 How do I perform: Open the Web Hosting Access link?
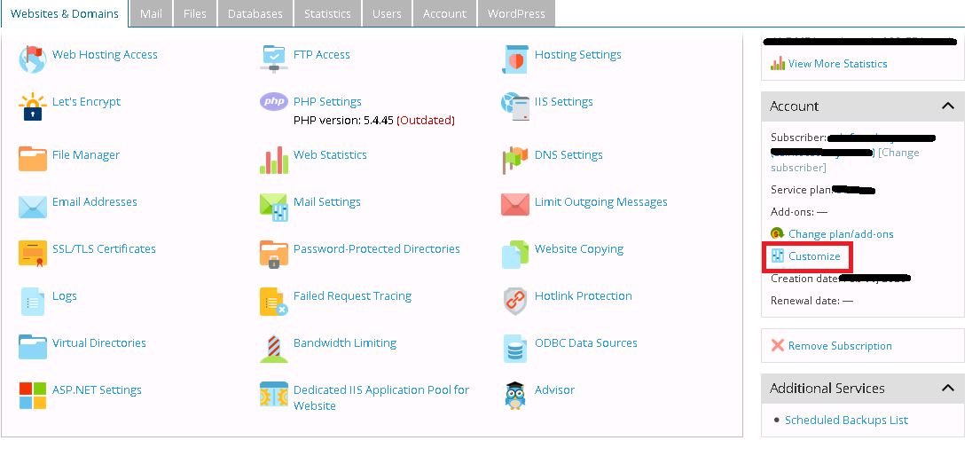(x=105, y=54)
